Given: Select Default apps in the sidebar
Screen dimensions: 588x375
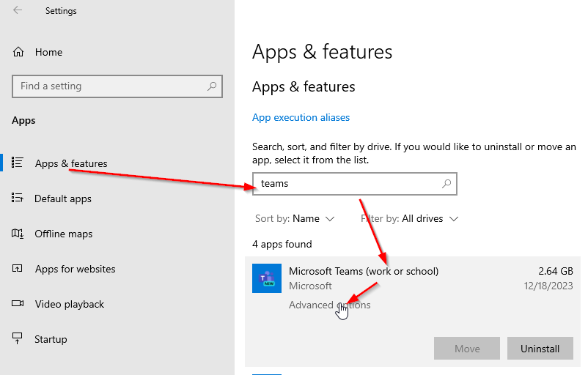Looking at the screenshot, I should [63, 198].
